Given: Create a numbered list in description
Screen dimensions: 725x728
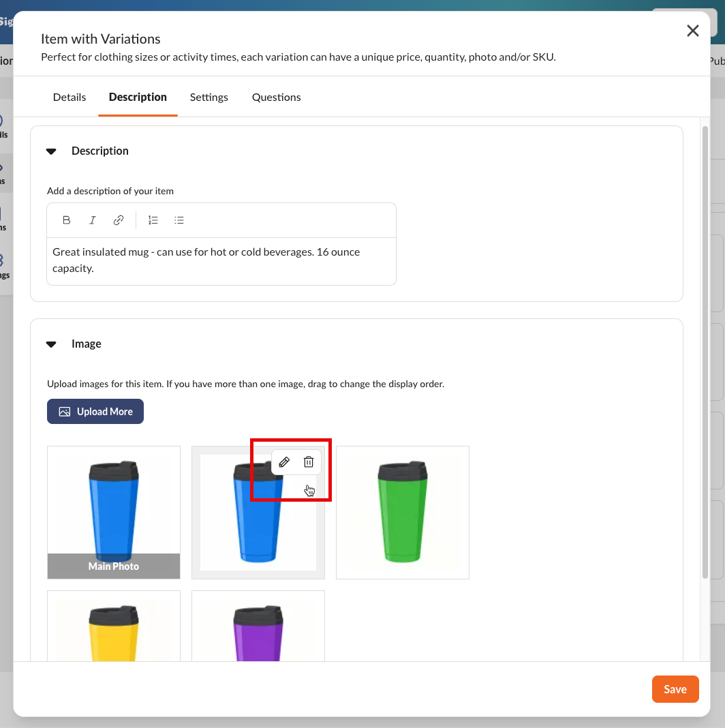Looking at the screenshot, I should tap(153, 220).
